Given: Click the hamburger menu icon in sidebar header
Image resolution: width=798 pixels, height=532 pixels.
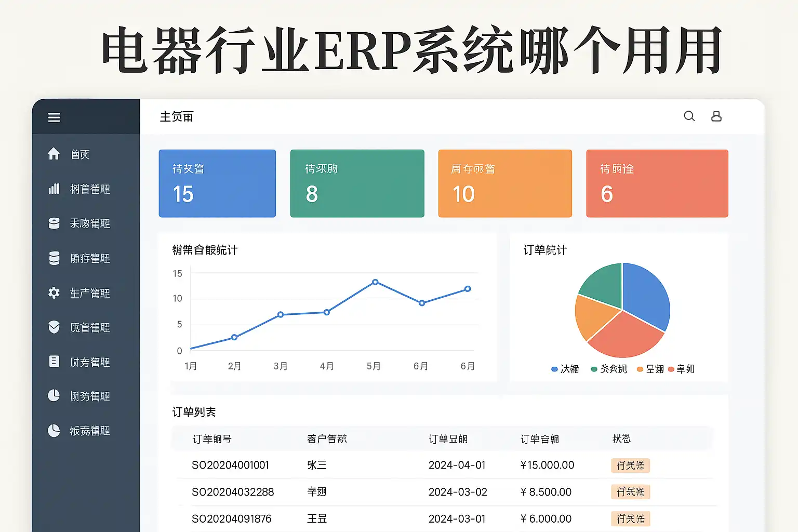Looking at the screenshot, I should pos(54,117).
